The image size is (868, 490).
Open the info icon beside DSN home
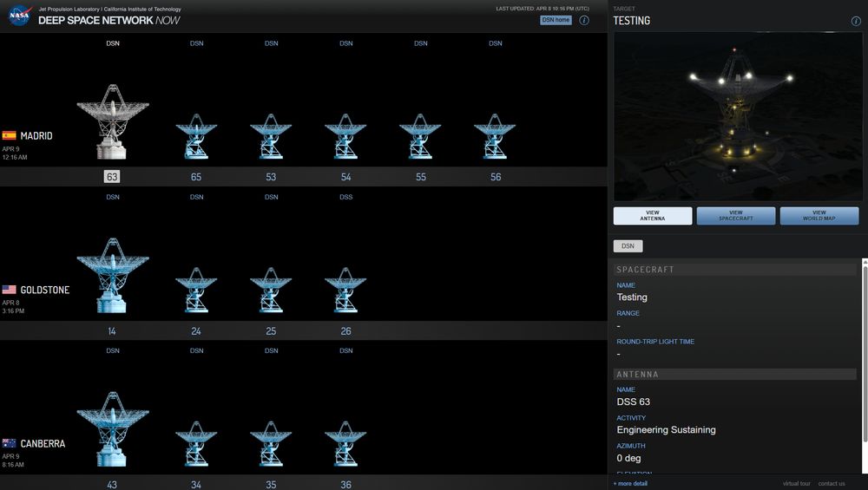coord(584,20)
